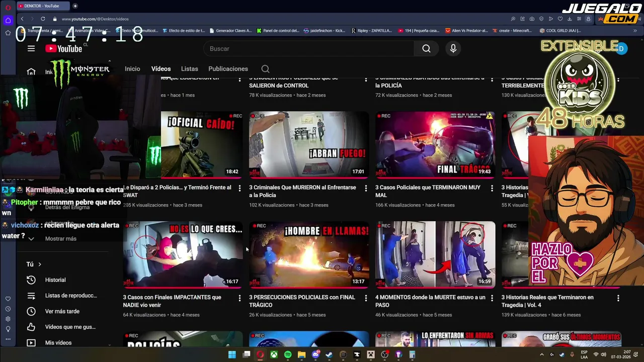Expand Mostrar más in YouTube sidebar
This screenshot has height=362, width=644.
(60, 239)
